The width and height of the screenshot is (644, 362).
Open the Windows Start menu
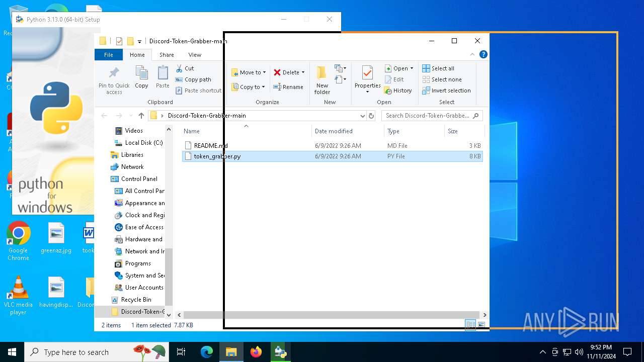point(12,352)
